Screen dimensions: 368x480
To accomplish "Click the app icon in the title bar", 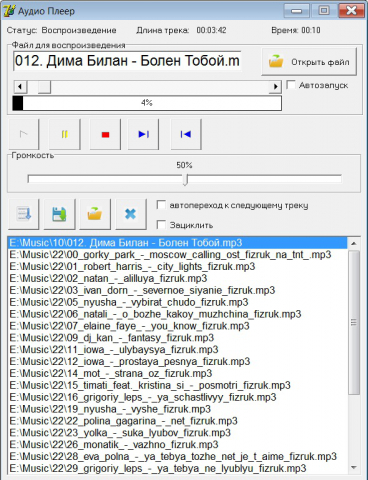I will pos(9,11).
